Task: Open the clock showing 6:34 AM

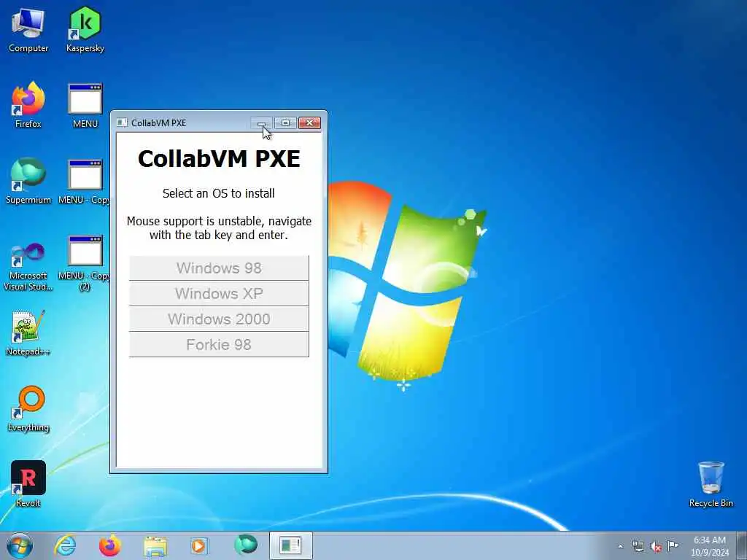Action: coord(710,545)
